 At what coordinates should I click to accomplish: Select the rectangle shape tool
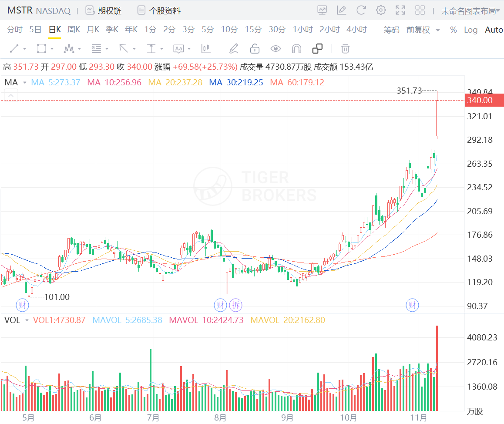41,49
